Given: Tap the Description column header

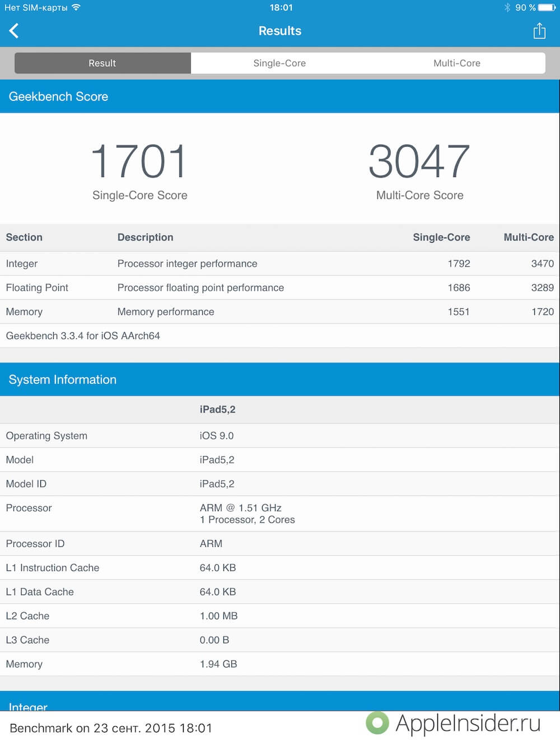Looking at the screenshot, I should point(146,237).
